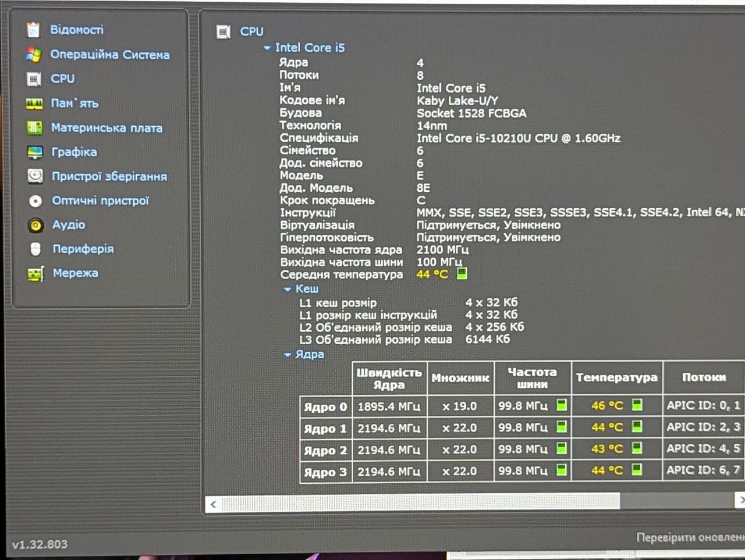Click the bus frequency icon in the Ядро 2 row
Screen dimensions: 745x560
pos(562,448)
